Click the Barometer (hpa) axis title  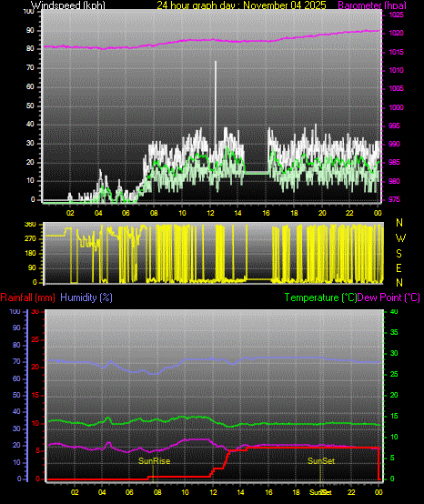[372, 5]
